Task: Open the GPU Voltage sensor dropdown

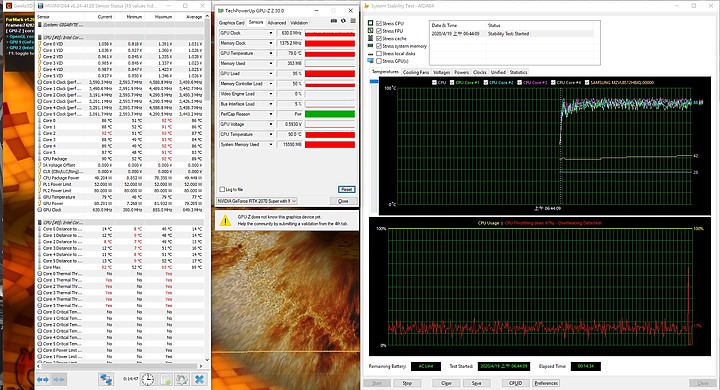Action: click(270, 124)
